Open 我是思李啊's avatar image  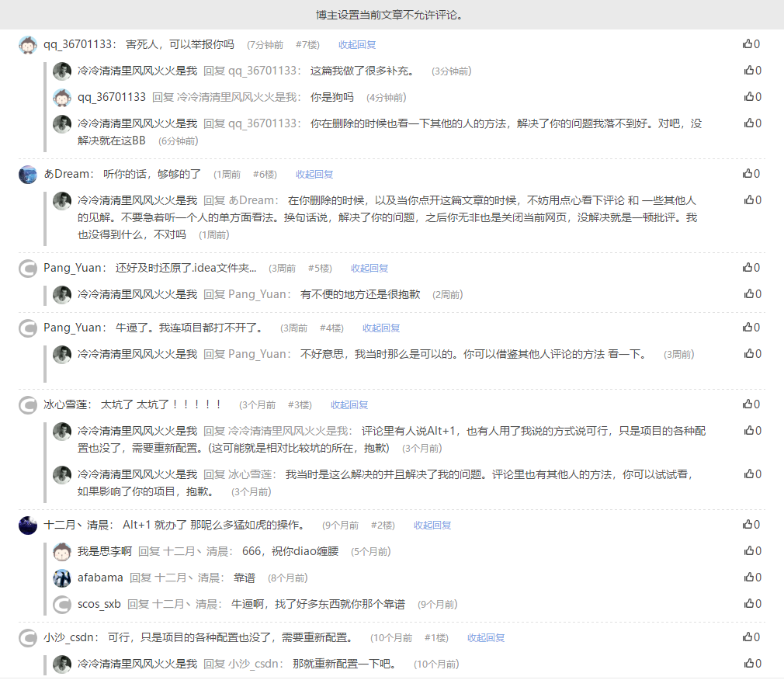point(62,551)
